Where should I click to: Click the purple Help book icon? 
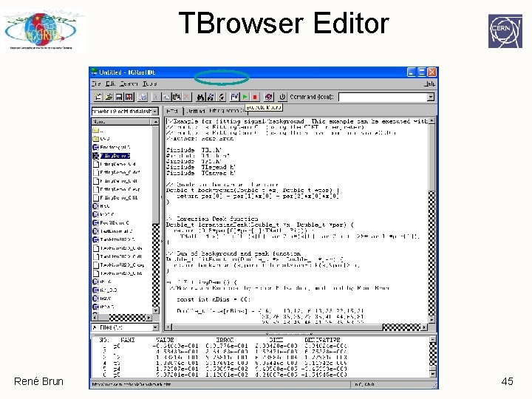pos(269,97)
